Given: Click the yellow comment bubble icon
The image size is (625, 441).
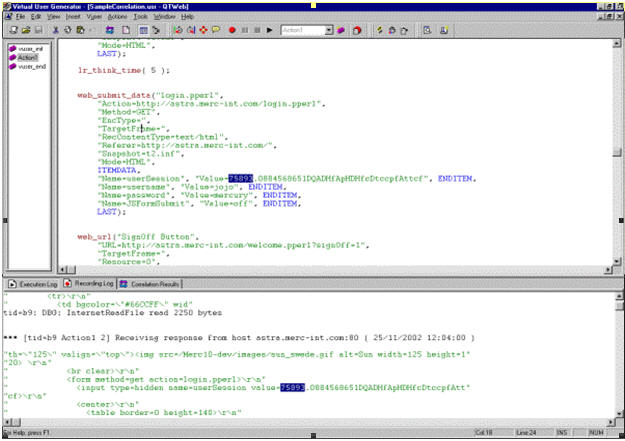Looking at the screenshot, I should (216, 30).
